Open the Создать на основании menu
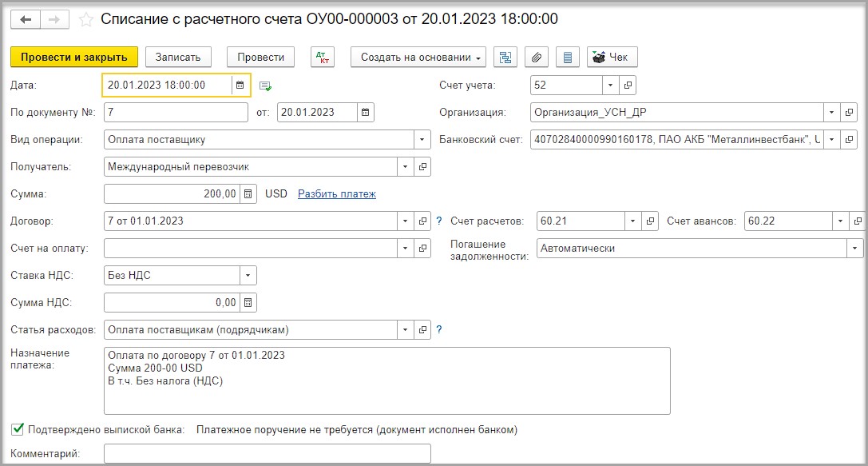Image resolution: width=868 pixels, height=466 pixels. [x=418, y=57]
